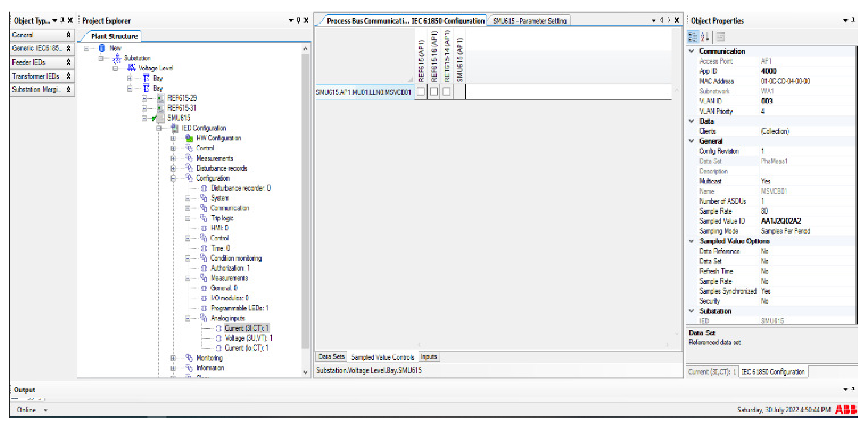Collapse the Communication property group
The width and height of the screenshot is (868, 428).
(692, 51)
